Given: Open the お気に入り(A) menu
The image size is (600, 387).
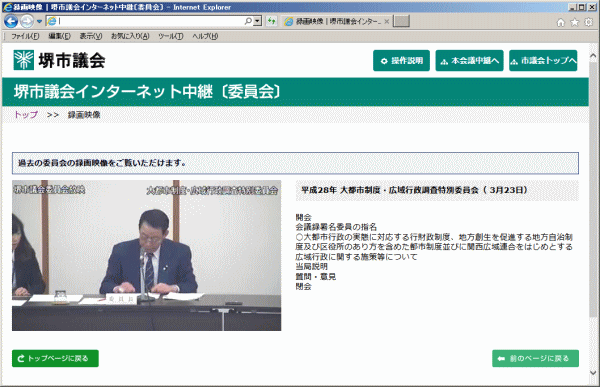Looking at the screenshot, I should click(x=130, y=36).
